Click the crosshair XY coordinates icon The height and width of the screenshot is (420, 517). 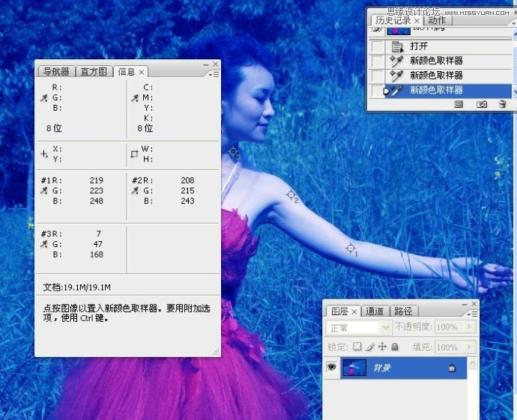coord(44,153)
